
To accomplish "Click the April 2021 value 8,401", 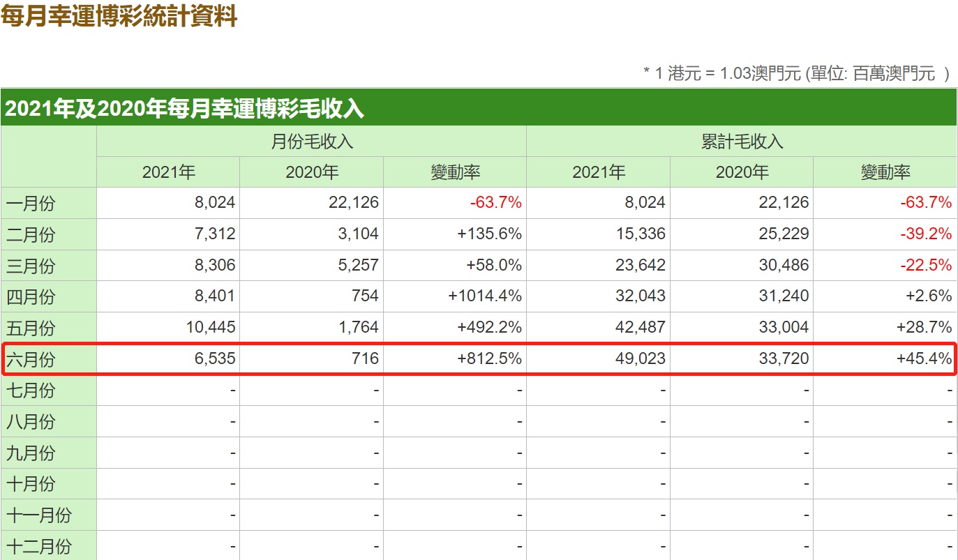I will coord(215,296).
